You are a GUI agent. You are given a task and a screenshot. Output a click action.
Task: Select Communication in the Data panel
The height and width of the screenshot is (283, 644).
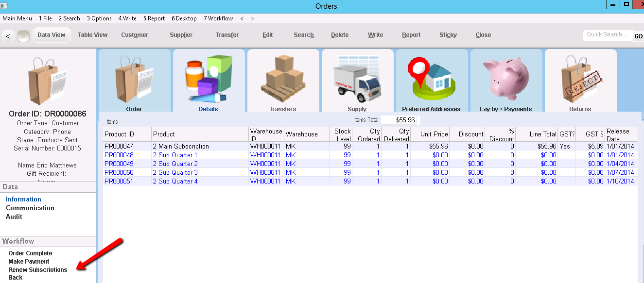pyautogui.click(x=30, y=208)
